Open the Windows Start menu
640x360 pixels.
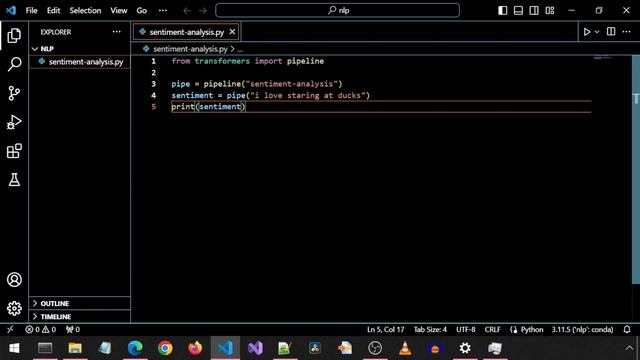coord(14,348)
